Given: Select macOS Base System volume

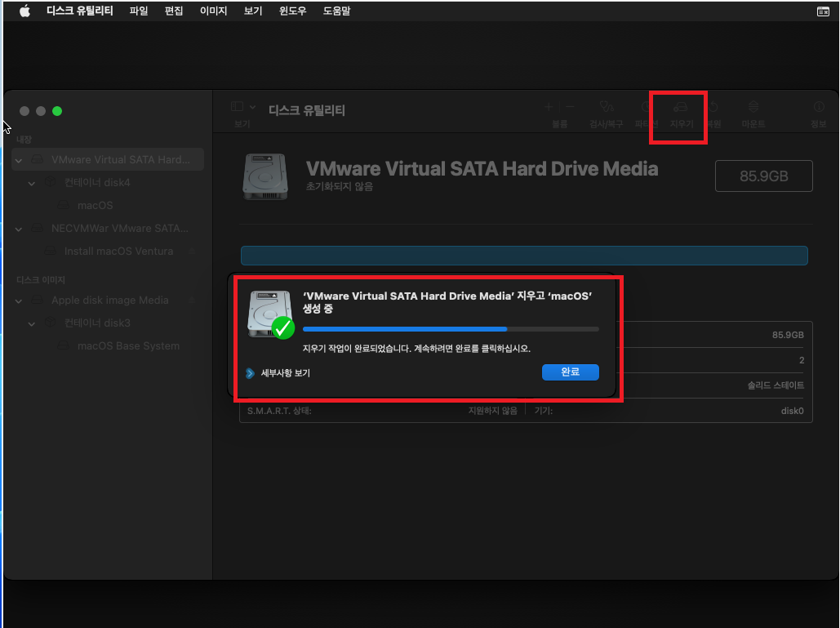Looking at the screenshot, I should point(128,345).
